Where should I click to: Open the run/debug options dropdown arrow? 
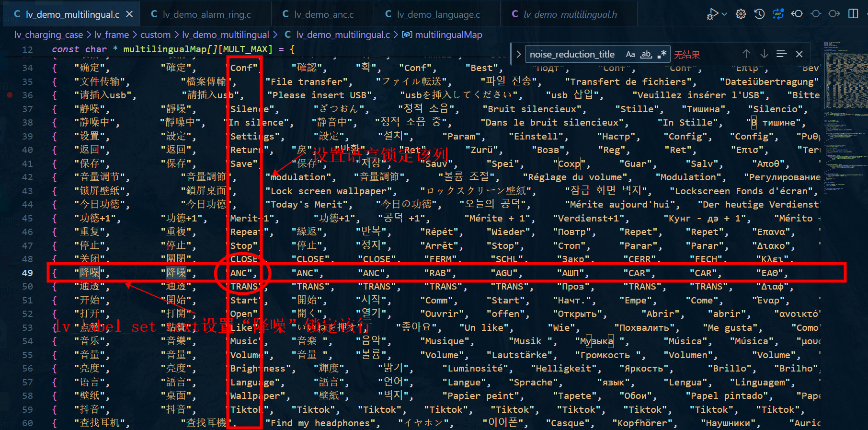coord(724,14)
